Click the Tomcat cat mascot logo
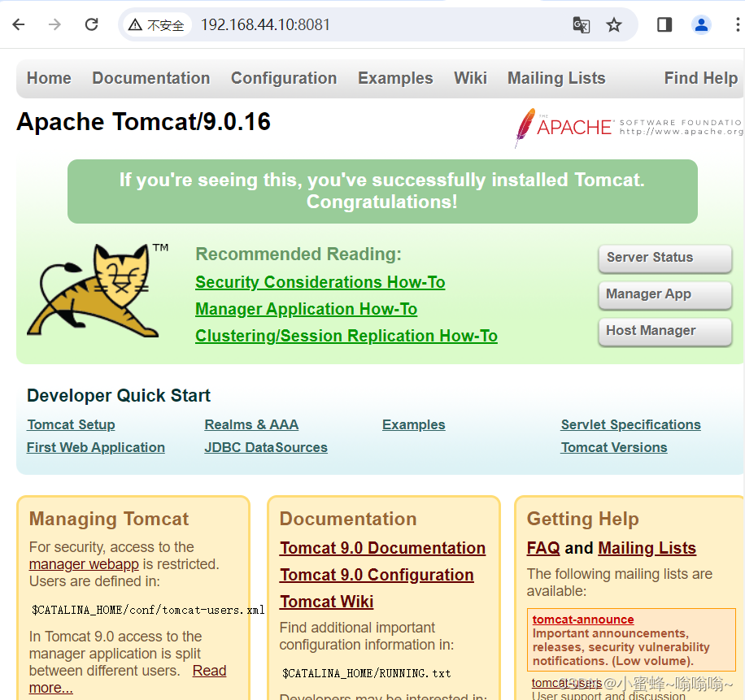This screenshot has width=745, height=700. 94,293
